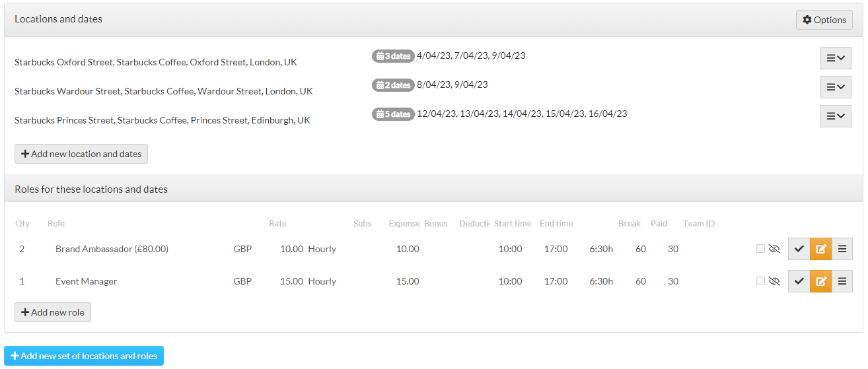This screenshot has width=868, height=369.
Task: Open the Starbucks Wardour Street row menu
Action: point(836,87)
